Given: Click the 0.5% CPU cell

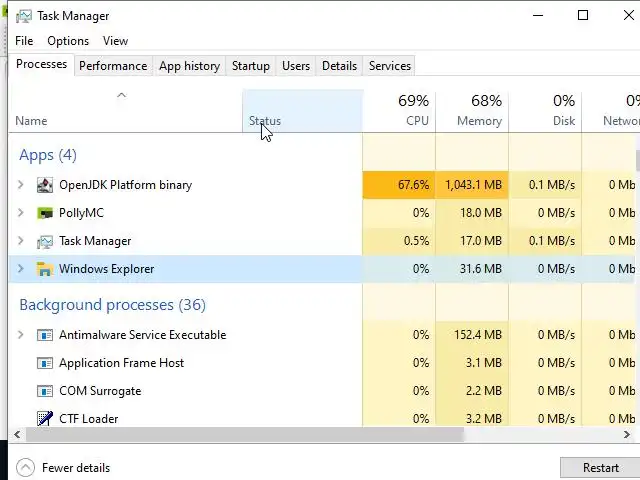Looking at the screenshot, I should coord(399,241).
